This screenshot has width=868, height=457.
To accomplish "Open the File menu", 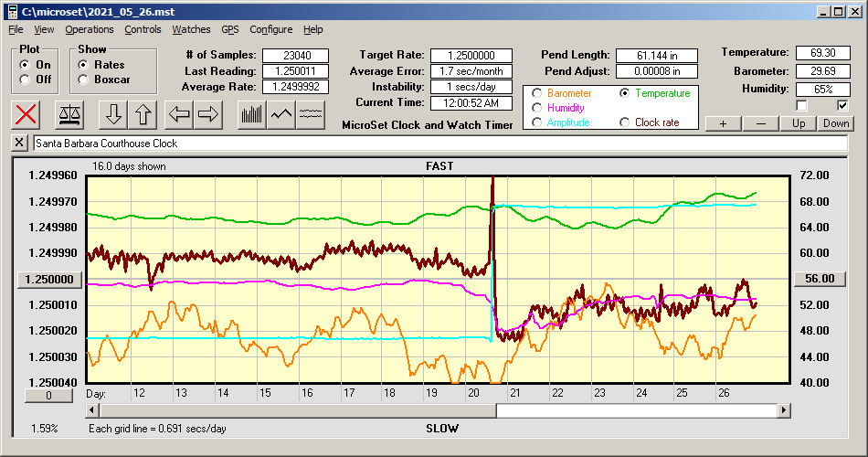I will 16,29.
